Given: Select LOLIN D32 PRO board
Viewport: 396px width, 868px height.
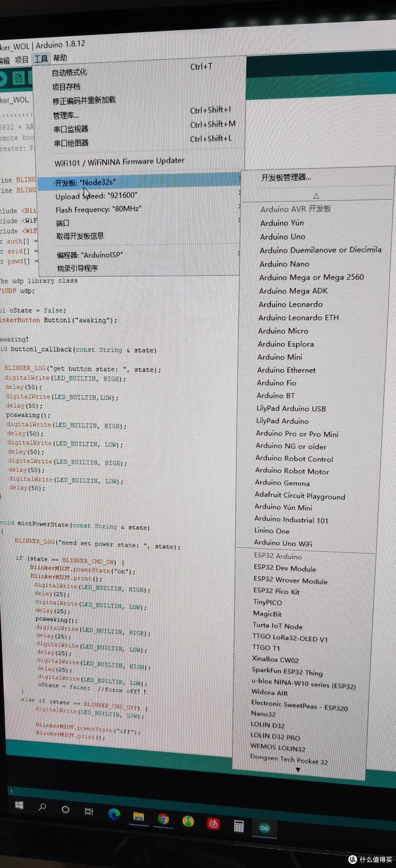Looking at the screenshot, I should (275, 736).
